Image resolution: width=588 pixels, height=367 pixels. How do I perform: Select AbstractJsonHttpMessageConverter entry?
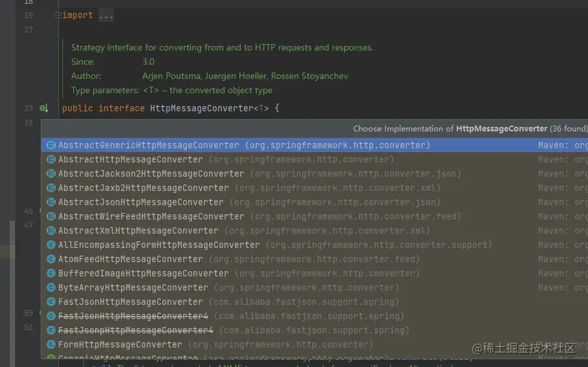coord(314,202)
